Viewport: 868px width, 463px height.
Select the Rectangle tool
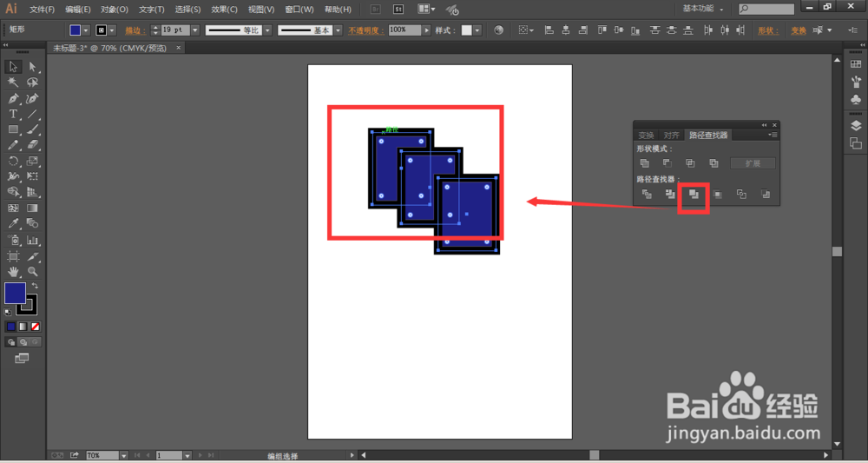(x=13, y=129)
